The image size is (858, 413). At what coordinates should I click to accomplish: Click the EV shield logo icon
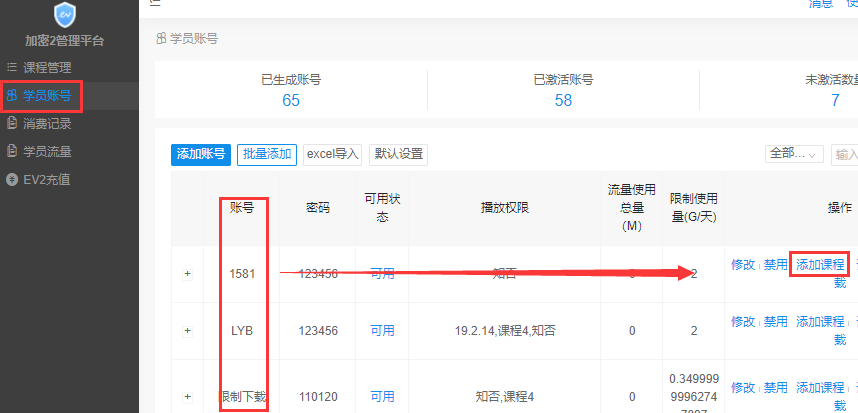[x=65, y=14]
